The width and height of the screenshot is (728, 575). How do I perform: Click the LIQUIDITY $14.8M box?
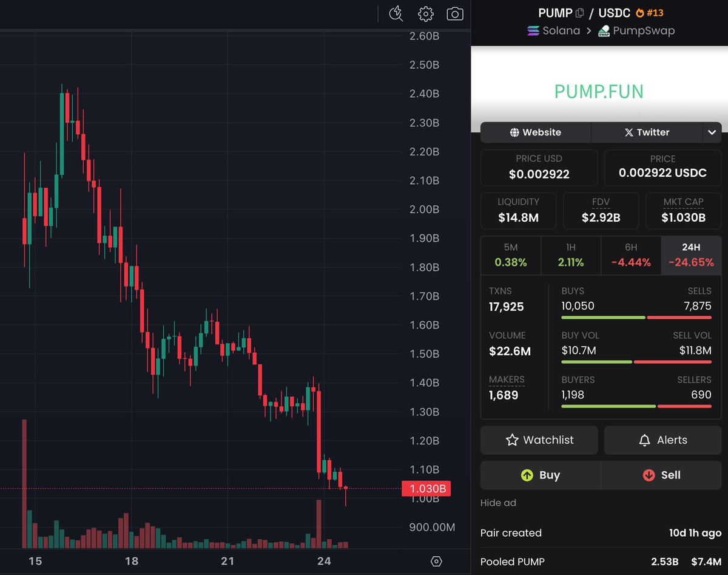(x=518, y=211)
